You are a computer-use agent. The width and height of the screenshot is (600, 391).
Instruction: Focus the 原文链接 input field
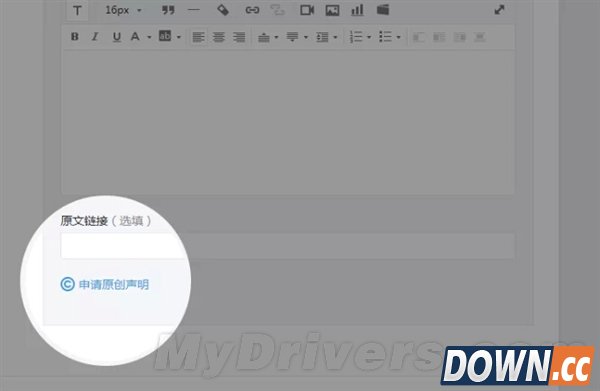point(288,245)
